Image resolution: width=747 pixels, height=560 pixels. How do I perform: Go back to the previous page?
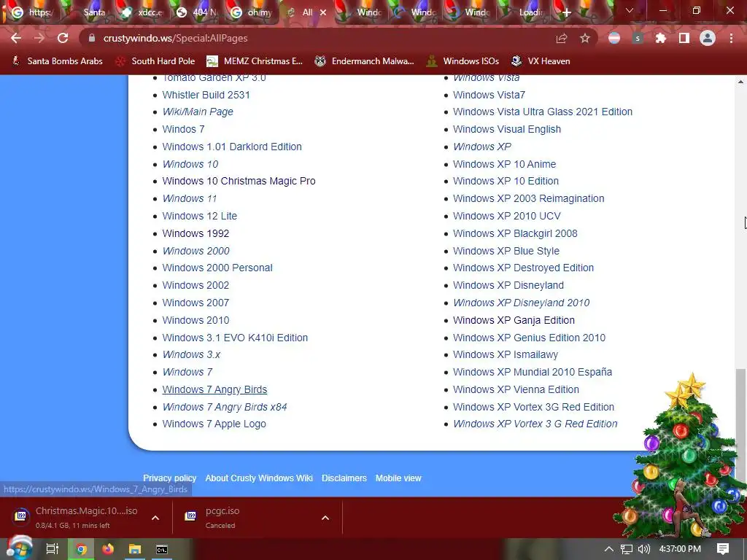point(16,38)
